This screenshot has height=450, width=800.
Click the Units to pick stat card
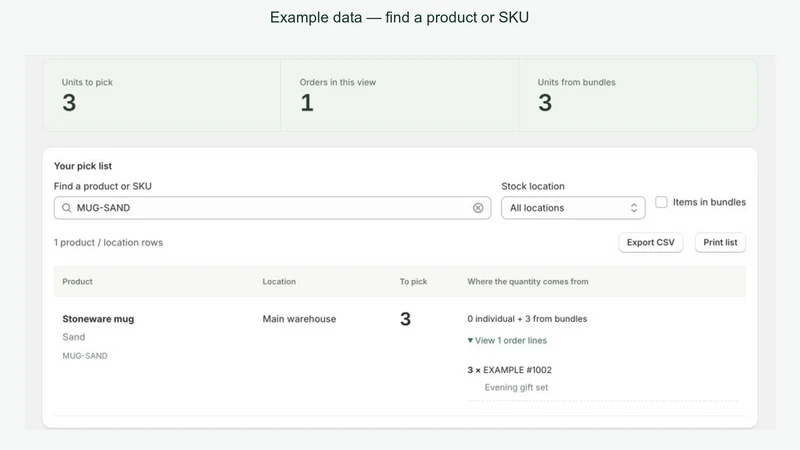click(x=162, y=95)
